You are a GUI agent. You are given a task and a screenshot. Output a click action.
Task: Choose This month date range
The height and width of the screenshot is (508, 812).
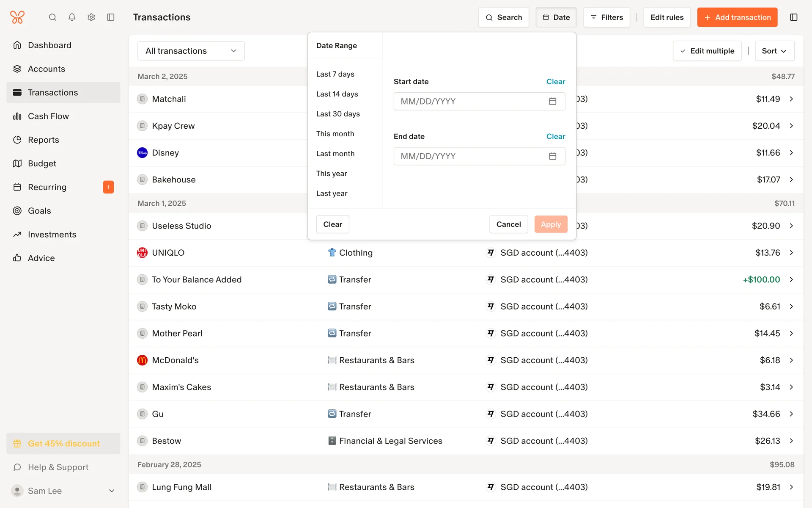(x=335, y=134)
